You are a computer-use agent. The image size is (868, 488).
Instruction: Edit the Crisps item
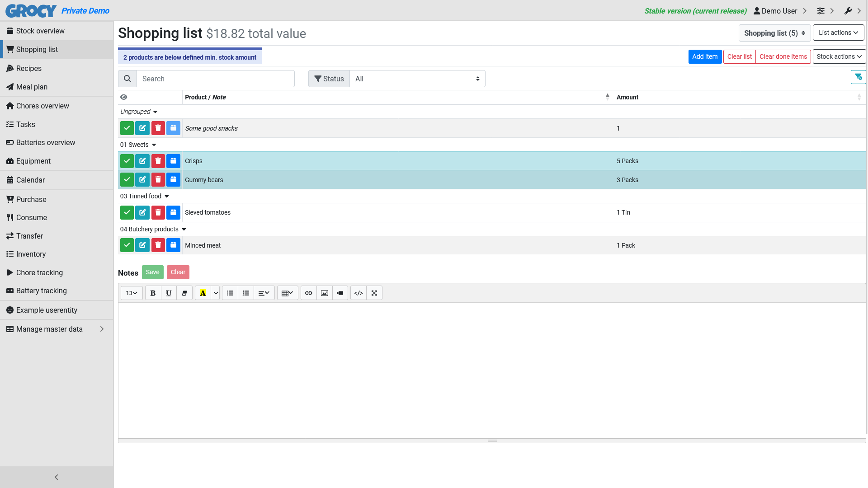(x=142, y=161)
